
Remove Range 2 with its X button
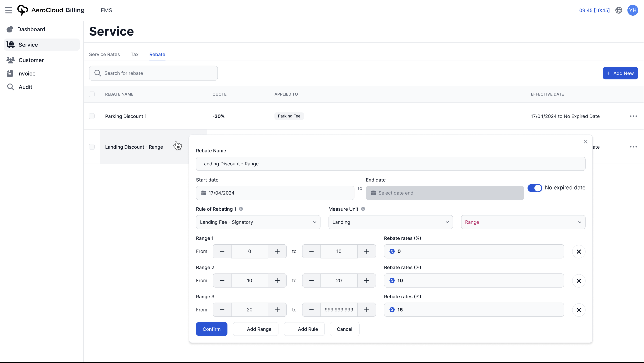coord(578,281)
